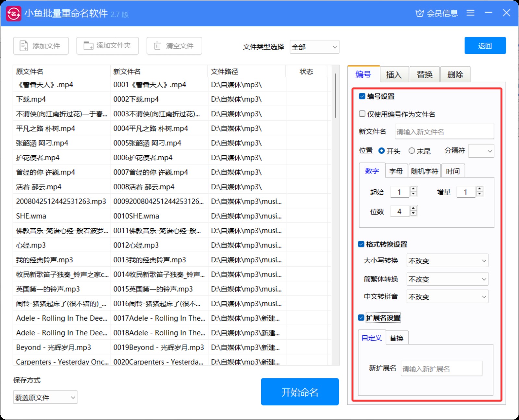Click the 新扩展名 input field
Screen dimensions: 519x420
(x=441, y=369)
